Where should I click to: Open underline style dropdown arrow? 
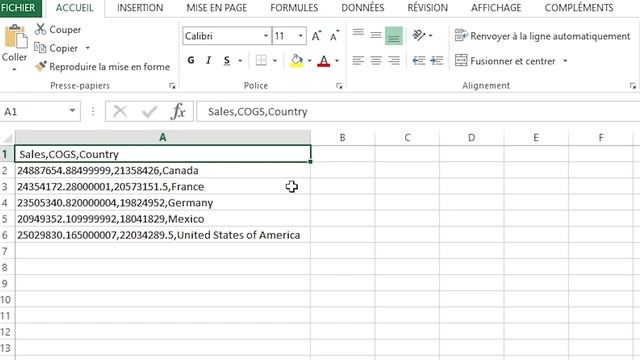(x=240, y=61)
